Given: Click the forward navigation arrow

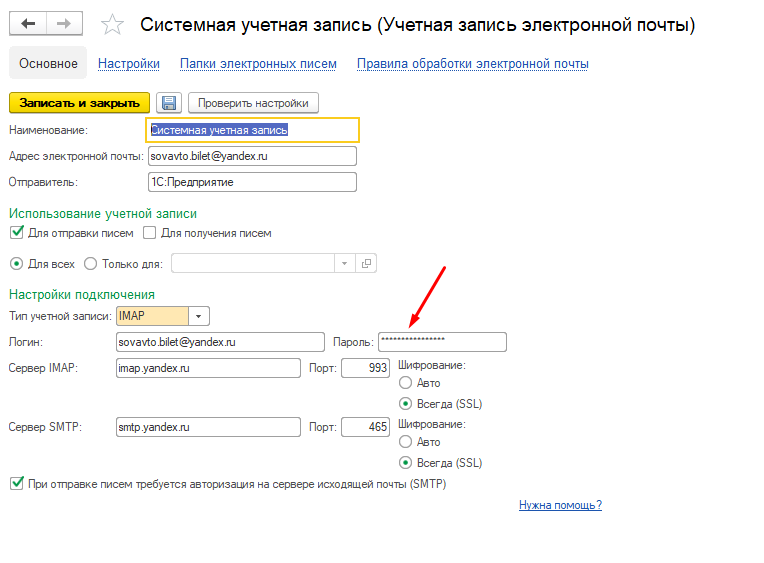Looking at the screenshot, I should pos(63,23).
